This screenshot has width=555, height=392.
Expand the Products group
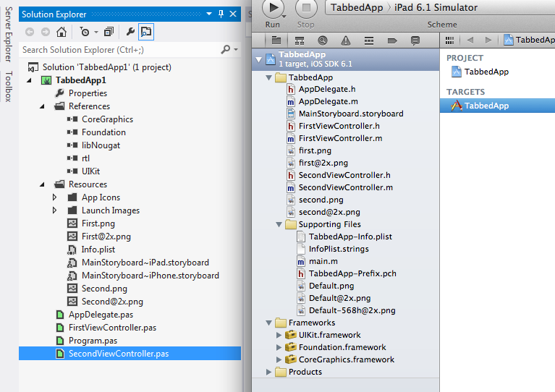click(x=268, y=372)
